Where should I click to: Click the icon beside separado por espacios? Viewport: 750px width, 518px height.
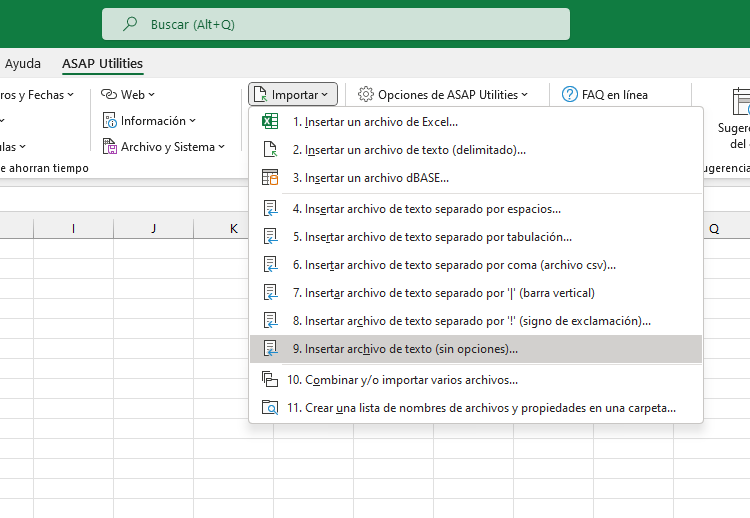tap(271, 209)
